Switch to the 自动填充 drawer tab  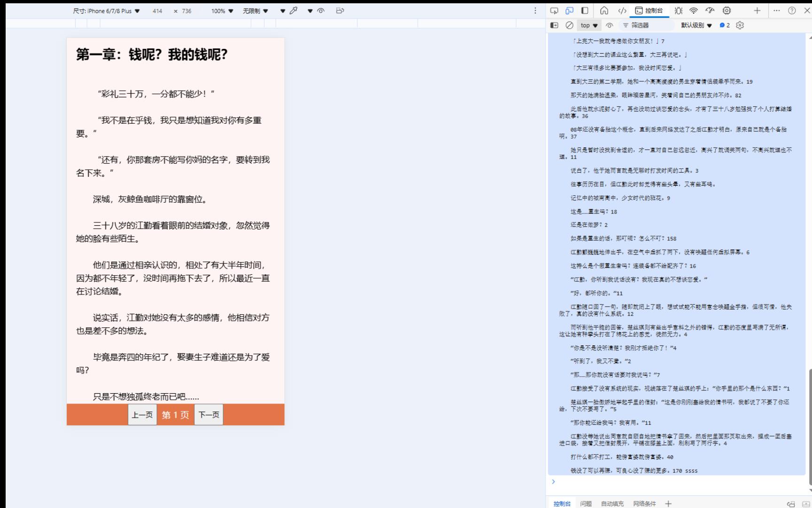612,504
